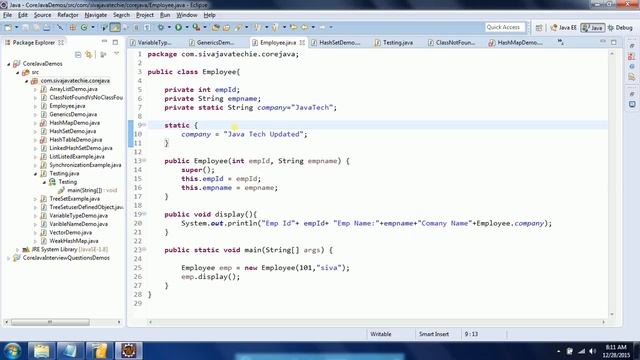Open the Package Explorer view menu arrow
Image resolution: width=640 pixels, height=360 pixels.
coord(117,54)
